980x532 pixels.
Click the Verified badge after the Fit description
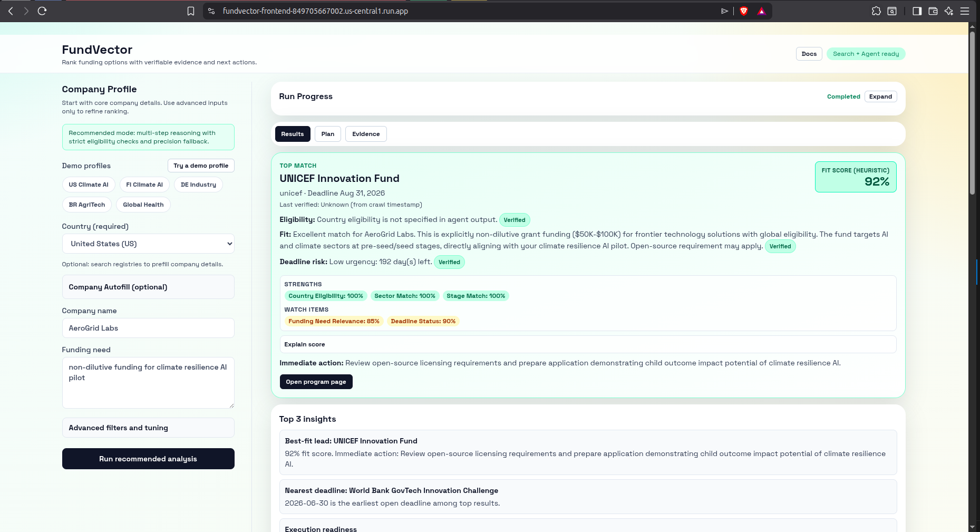click(x=780, y=246)
